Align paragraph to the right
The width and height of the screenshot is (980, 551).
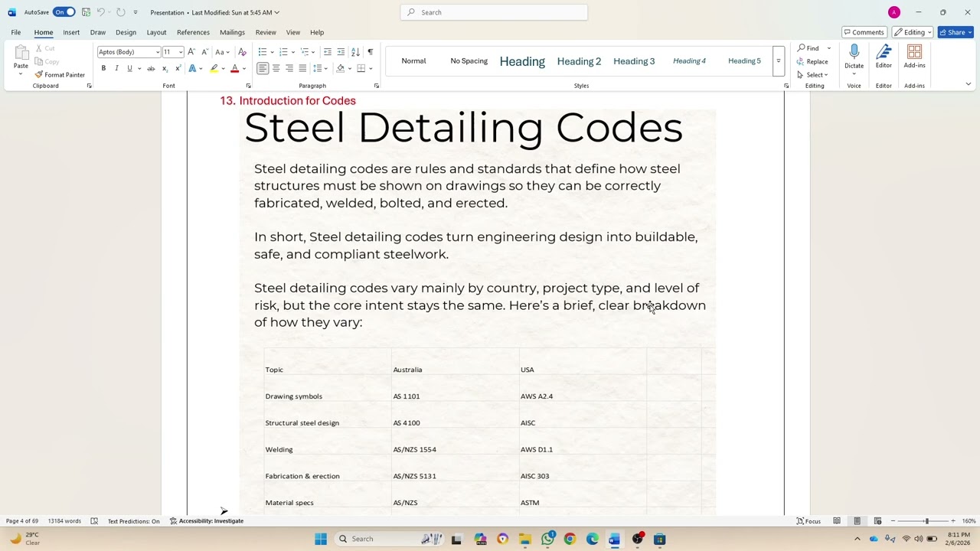[289, 68]
